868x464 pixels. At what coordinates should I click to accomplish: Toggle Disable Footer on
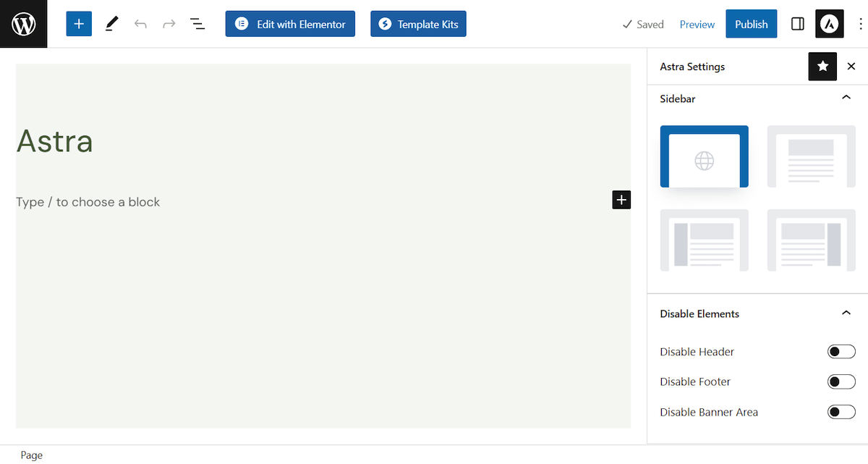pyautogui.click(x=841, y=381)
